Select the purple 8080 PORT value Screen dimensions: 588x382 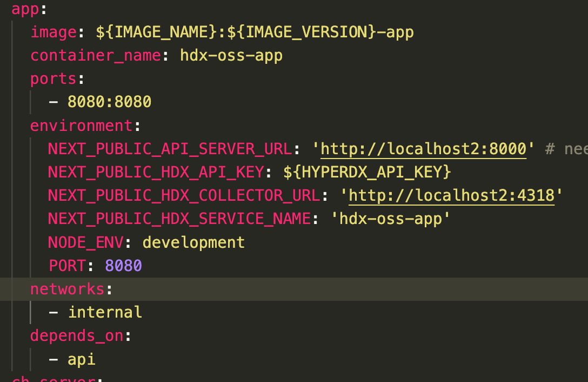pyautogui.click(x=123, y=265)
